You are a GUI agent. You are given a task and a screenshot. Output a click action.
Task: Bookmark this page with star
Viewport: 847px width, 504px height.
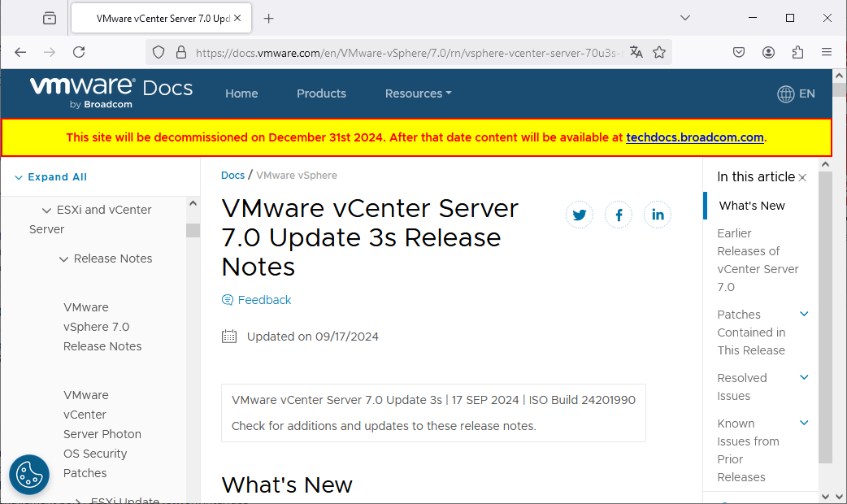[659, 52]
